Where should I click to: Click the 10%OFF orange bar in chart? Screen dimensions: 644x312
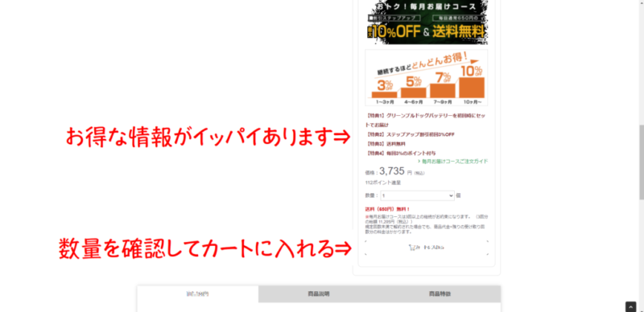click(x=472, y=88)
